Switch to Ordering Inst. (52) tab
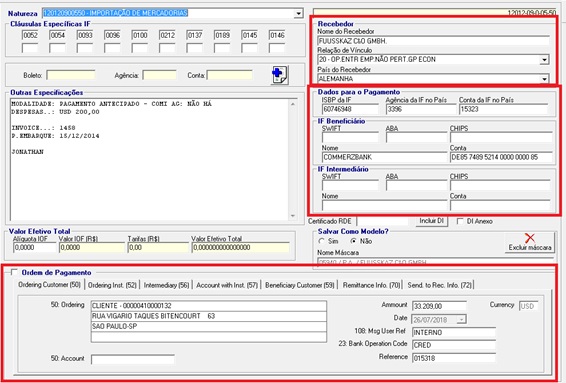 tap(112, 285)
